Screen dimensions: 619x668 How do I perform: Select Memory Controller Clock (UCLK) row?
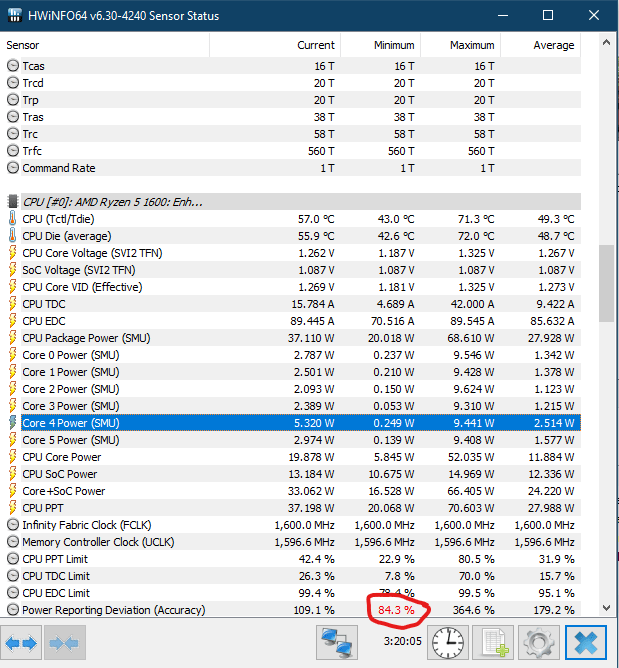(294, 542)
